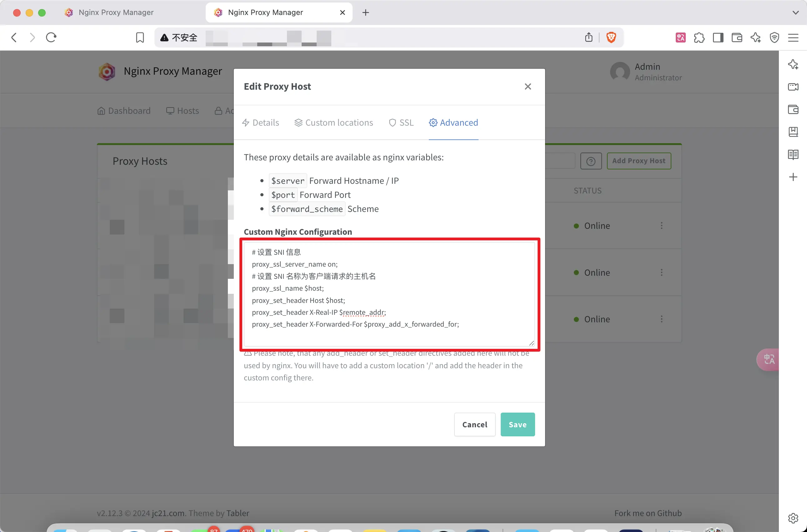Click the 'proxy_set_header Host $host;' line
This screenshot has height=532, width=807.
[x=298, y=300]
